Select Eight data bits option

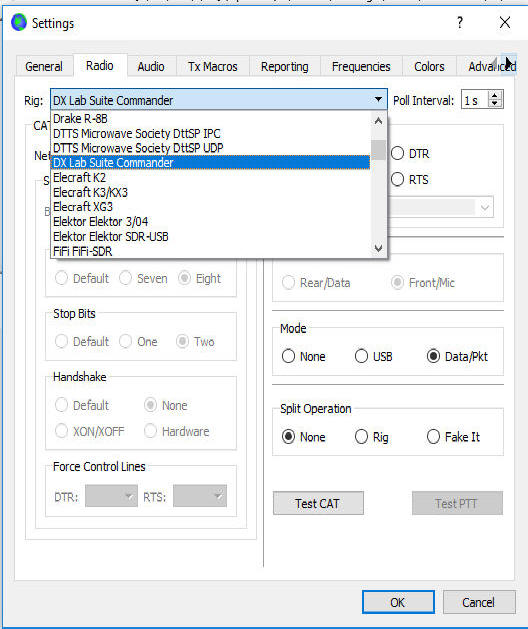(x=199, y=278)
